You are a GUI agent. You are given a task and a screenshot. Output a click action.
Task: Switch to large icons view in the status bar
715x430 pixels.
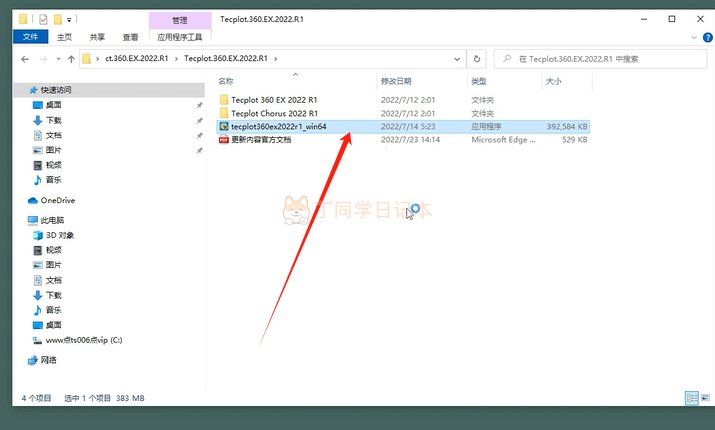[x=704, y=398]
